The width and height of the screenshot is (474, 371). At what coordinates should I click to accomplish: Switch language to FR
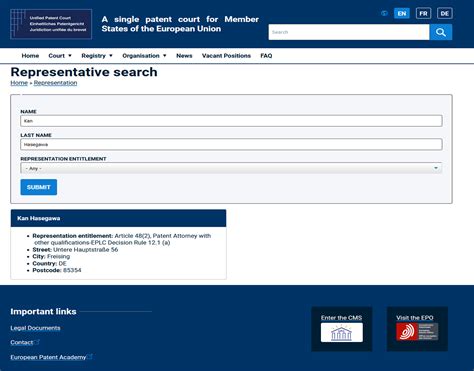pos(423,14)
